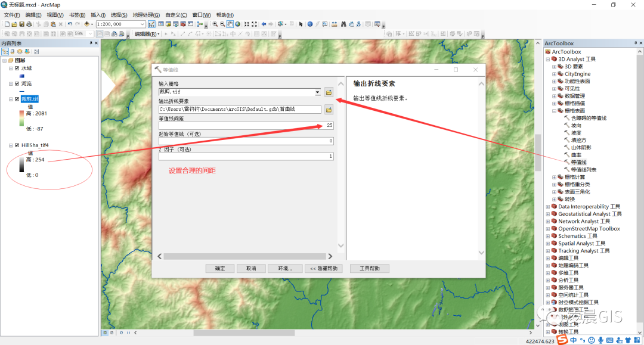Screen dimensions: 644x345
Task: Select the 坡度 tool in ArcToolbox
Action: [576, 133]
